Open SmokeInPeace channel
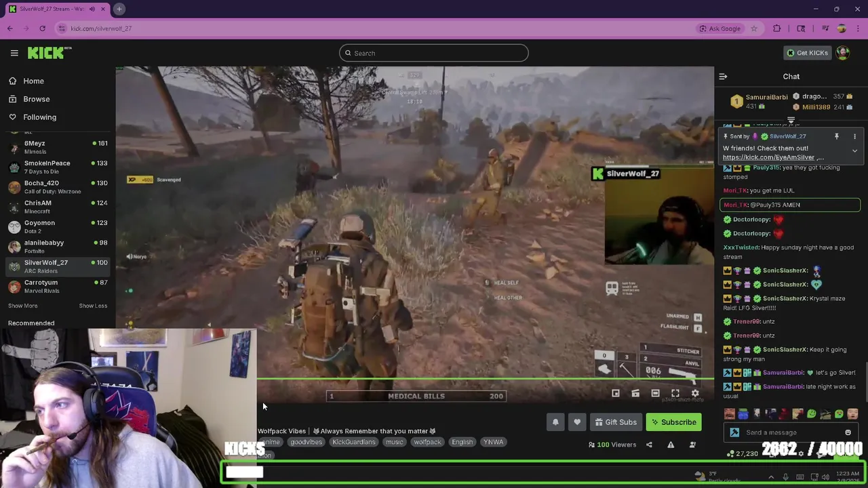 58,167
